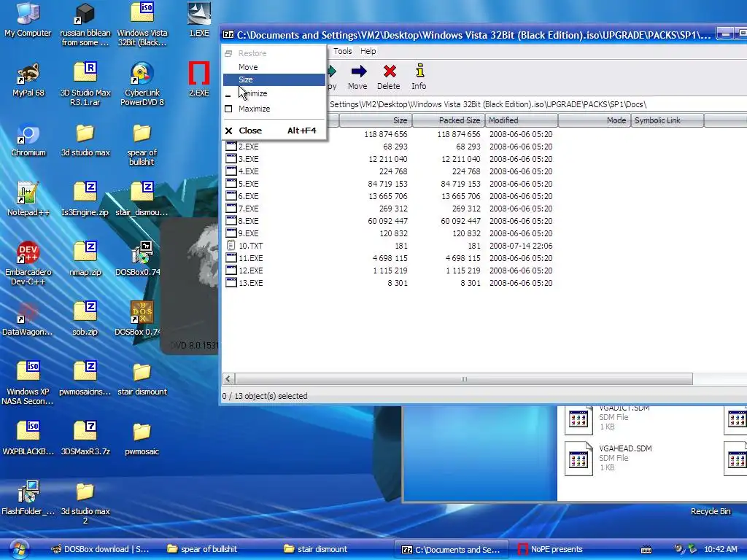Click the horizontal scrollbar left arrow

pyautogui.click(x=228, y=379)
